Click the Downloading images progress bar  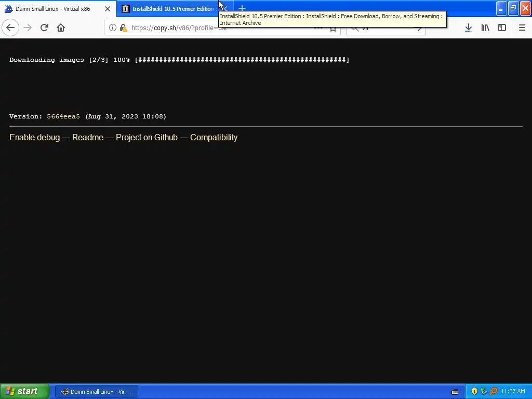pos(242,60)
